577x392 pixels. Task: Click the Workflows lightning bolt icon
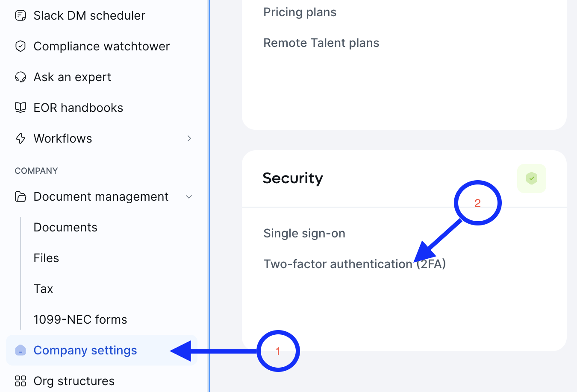click(x=20, y=138)
